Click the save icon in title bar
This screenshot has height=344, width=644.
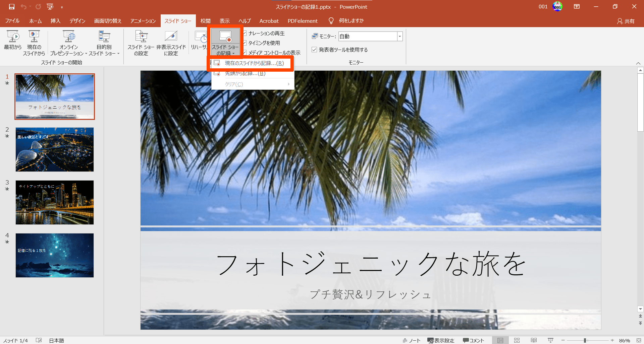(x=12, y=7)
